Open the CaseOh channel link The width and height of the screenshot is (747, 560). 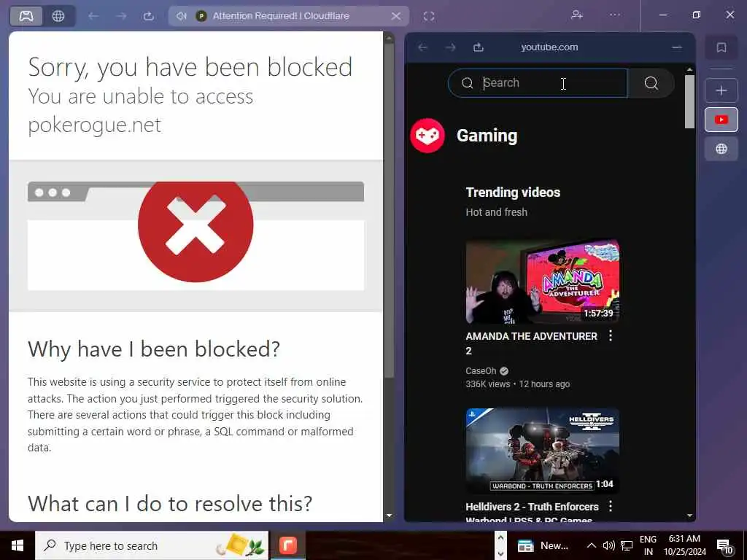click(481, 371)
